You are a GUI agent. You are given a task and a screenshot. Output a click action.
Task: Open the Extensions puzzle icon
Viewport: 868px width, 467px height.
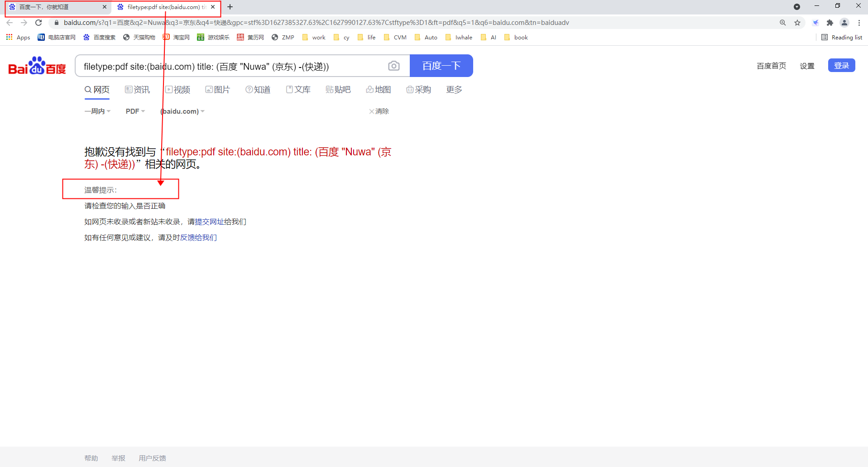click(x=830, y=23)
